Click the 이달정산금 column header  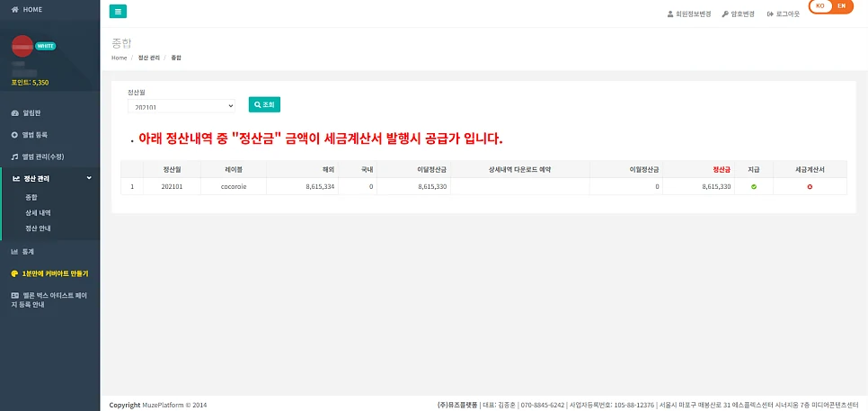tap(413, 169)
